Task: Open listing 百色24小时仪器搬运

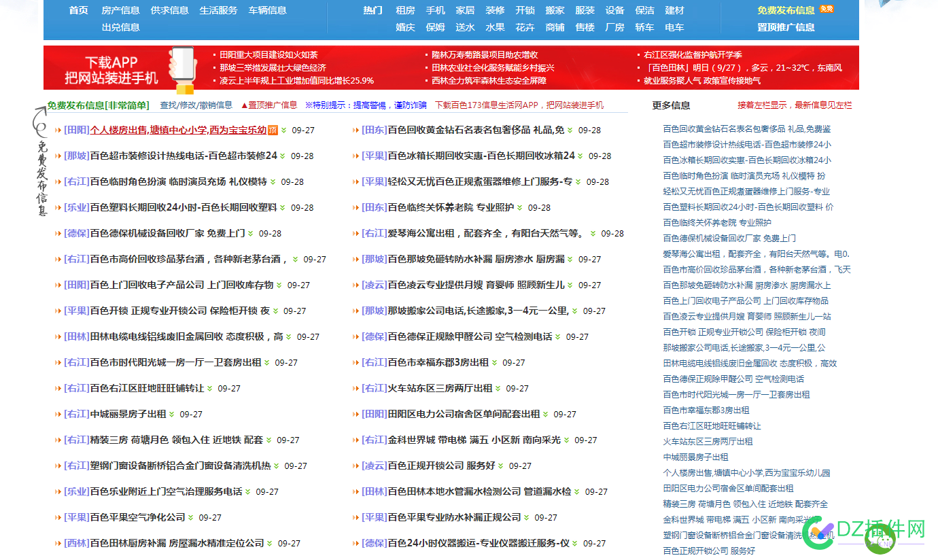Action: pyautogui.click(x=479, y=543)
